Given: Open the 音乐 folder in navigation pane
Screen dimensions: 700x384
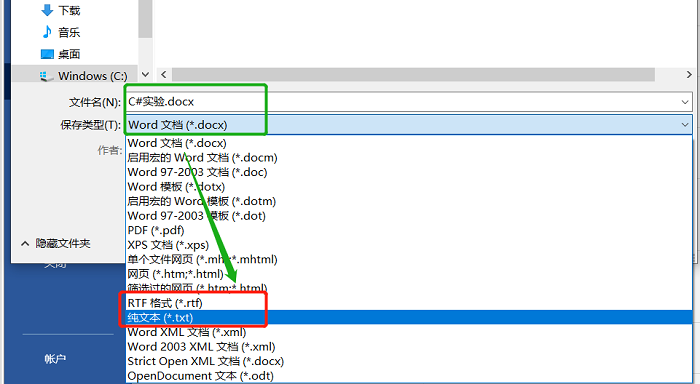Looking at the screenshot, I should click(x=69, y=32).
